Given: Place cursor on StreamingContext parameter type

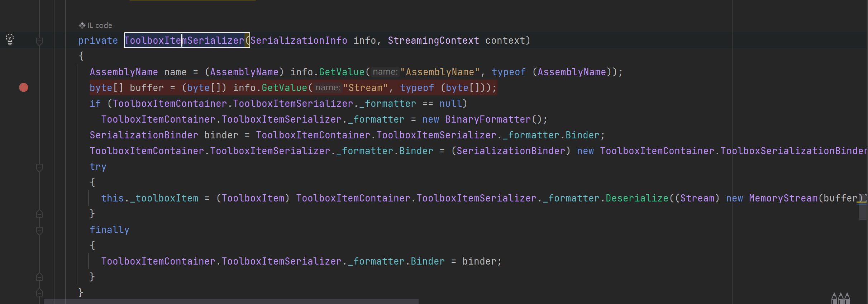Looking at the screenshot, I should [433, 41].
